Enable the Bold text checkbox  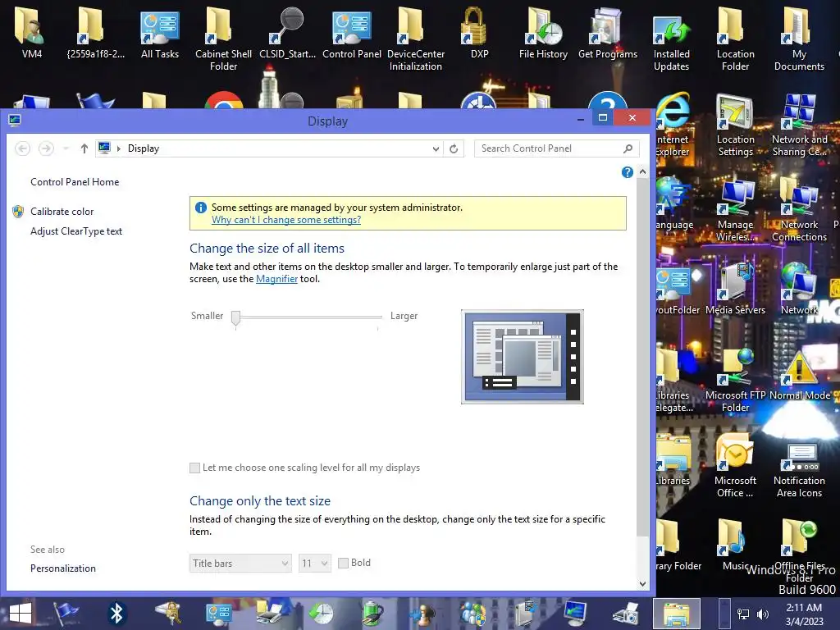(344, 563)
